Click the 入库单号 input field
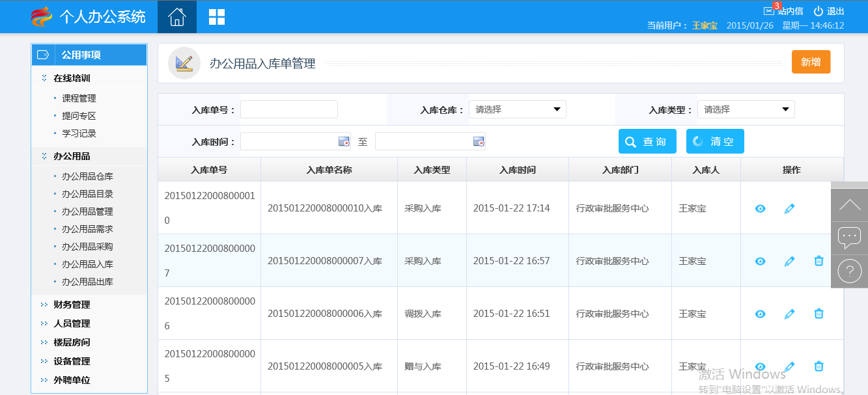868x395 pixels. click(x=289, y=109)
